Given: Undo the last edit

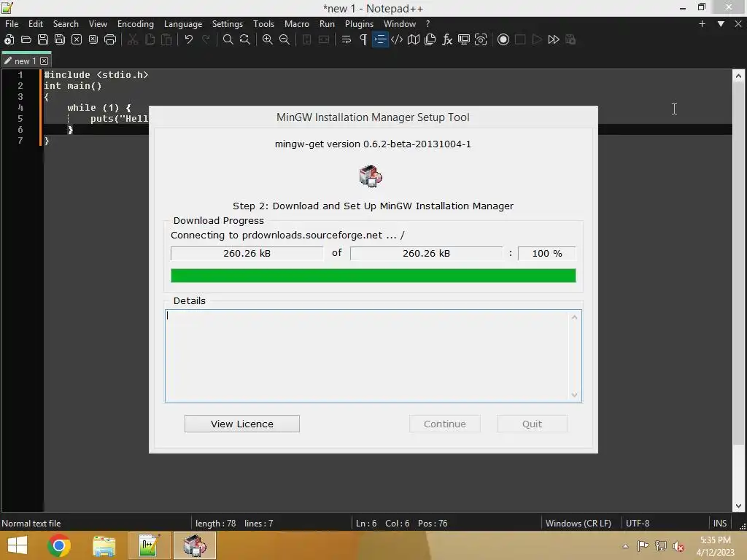Looking at the screenshot, I should (189, 39).
